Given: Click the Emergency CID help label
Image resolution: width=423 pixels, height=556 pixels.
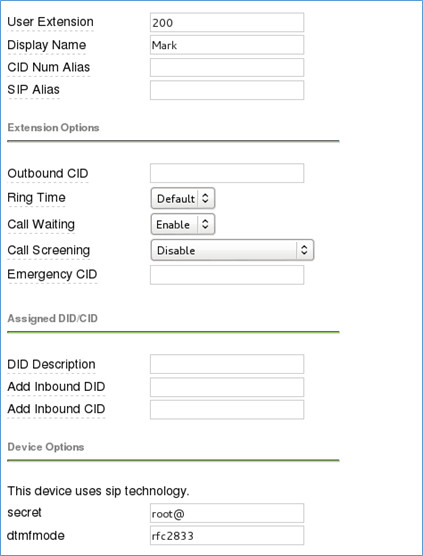Looking at the screenshot, I should click(52, 274).
